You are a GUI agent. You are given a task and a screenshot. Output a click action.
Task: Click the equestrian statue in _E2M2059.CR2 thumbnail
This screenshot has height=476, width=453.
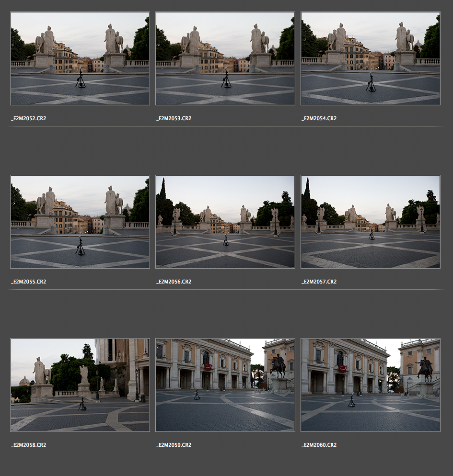(278, 366)
